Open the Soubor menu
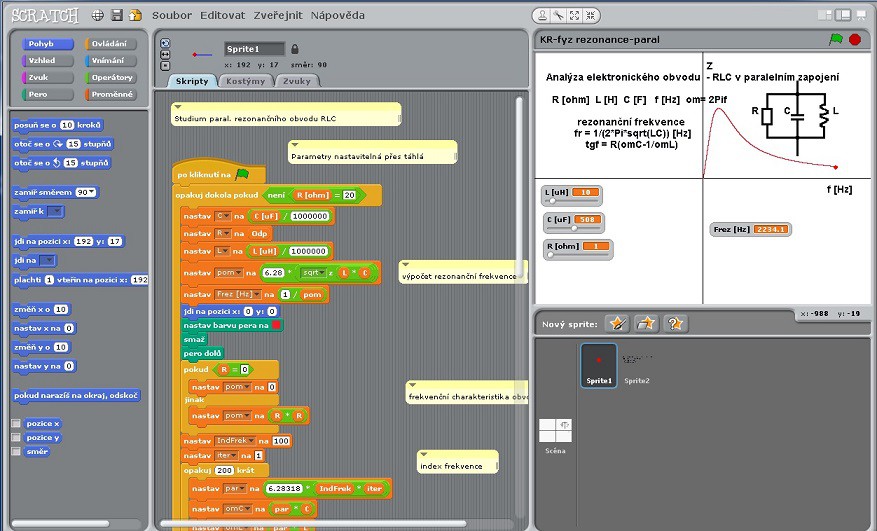This screenshot has height=531, width=877. (172, 16)
